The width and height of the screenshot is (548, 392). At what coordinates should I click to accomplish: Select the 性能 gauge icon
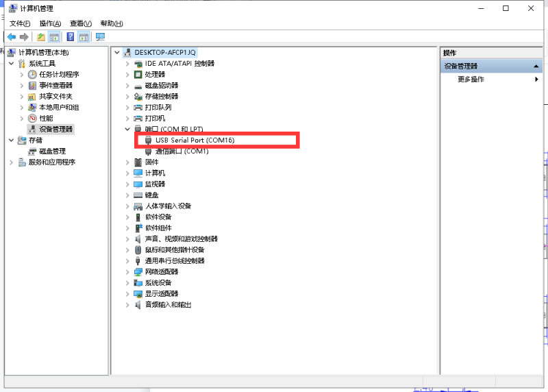click(32, 118)
